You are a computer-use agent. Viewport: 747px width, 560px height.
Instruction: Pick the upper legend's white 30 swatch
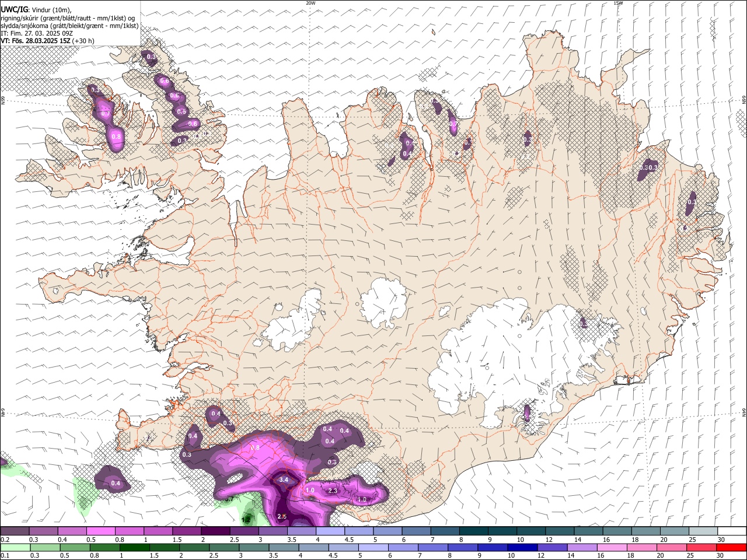(732, 531)
